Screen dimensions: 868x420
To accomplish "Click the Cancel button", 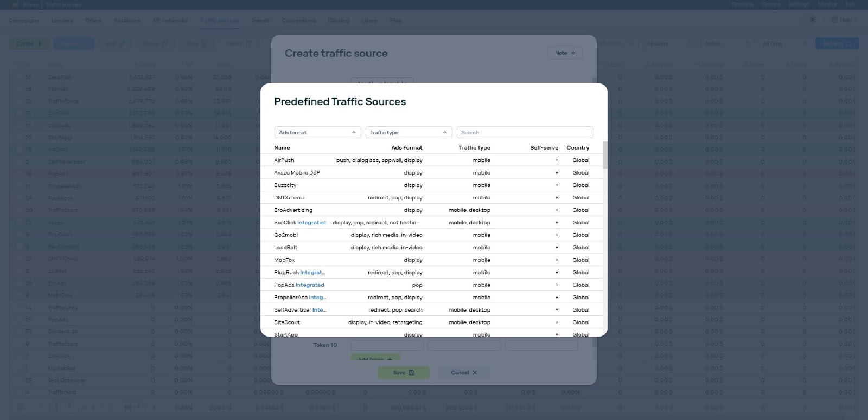I will (464, 372).
